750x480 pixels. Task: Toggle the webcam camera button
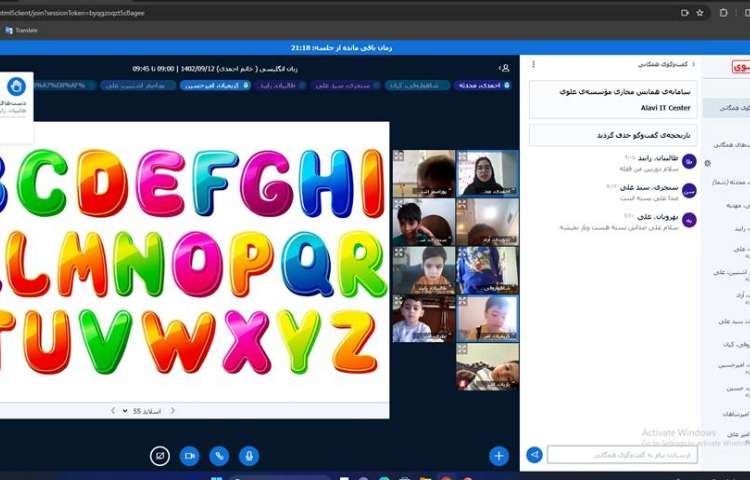pos(189,456)
